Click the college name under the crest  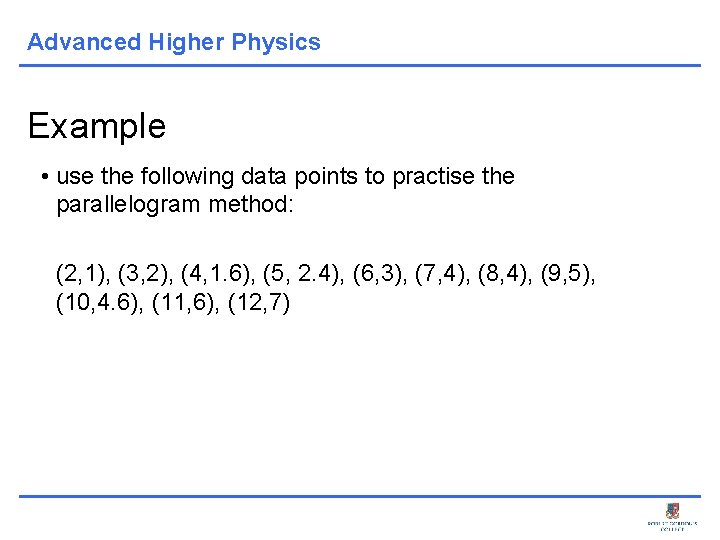(x=673, y=526)
